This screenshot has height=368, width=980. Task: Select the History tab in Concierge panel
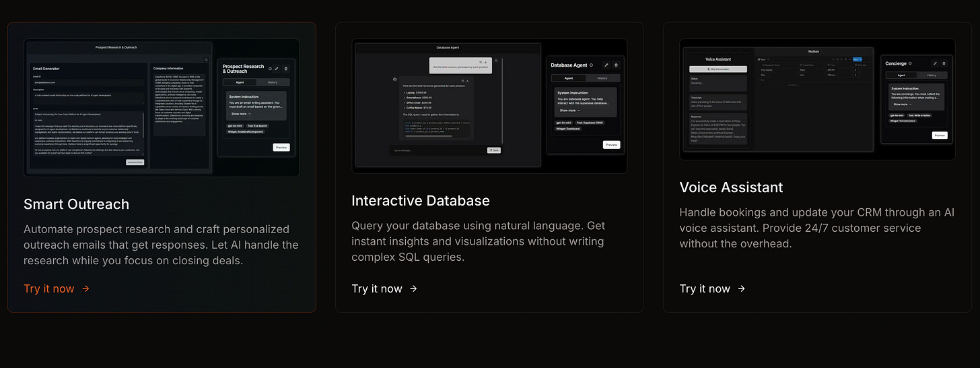(932, 75)
